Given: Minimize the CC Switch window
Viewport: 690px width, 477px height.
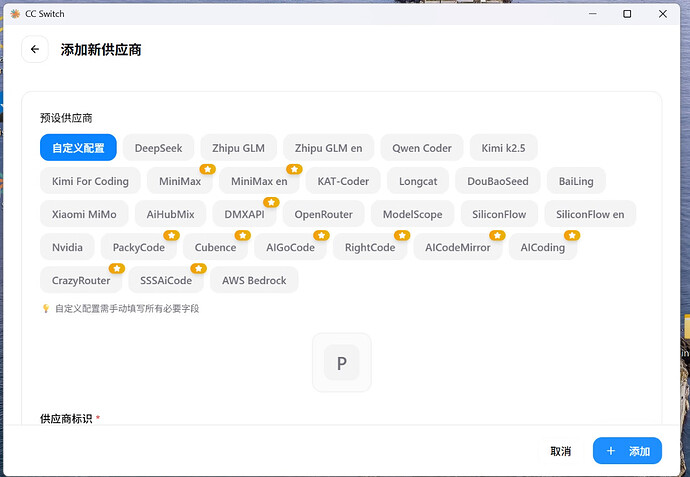Looking at the screenshot, I should (x=593, y=14).
